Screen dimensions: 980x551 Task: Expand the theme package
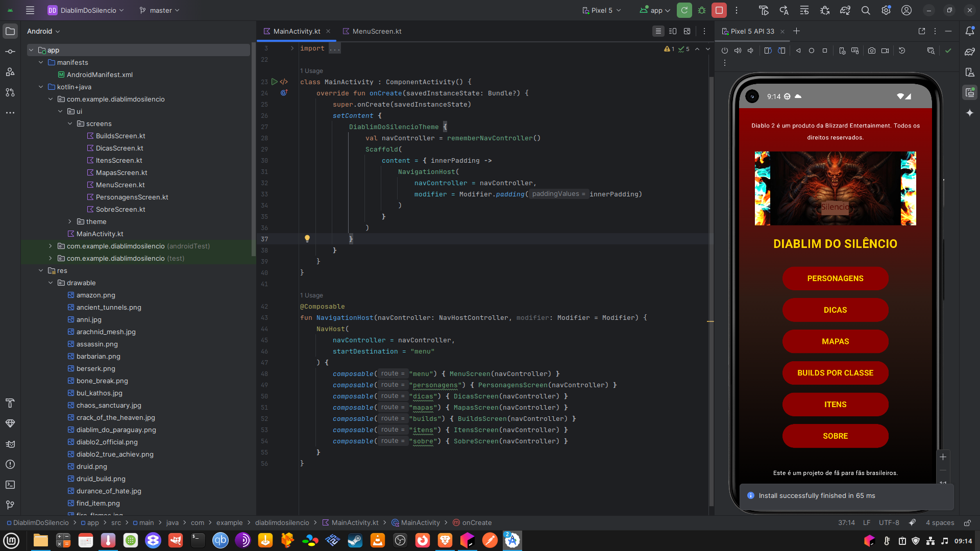pos(70,221)
